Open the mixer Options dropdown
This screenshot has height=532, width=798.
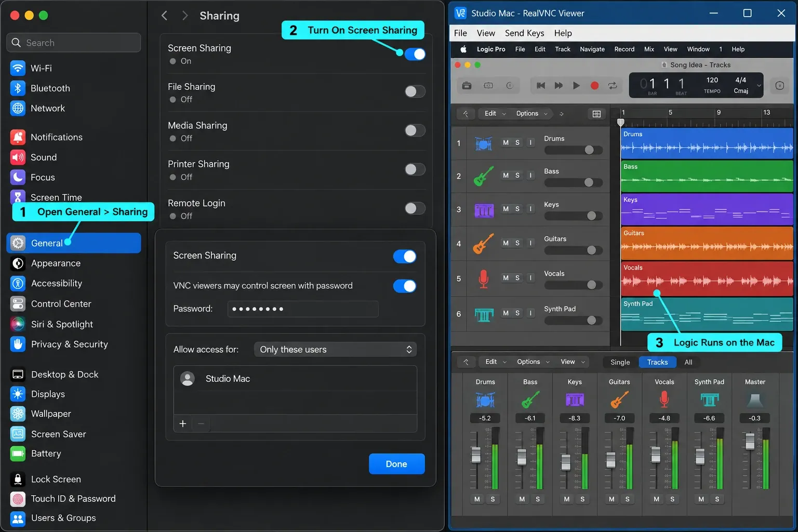tap(533, 362)
